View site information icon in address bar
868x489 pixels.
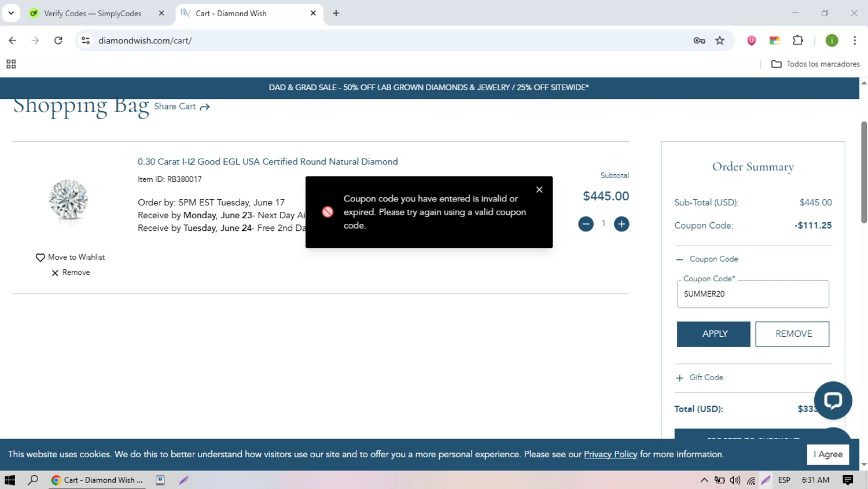[86, 41]
